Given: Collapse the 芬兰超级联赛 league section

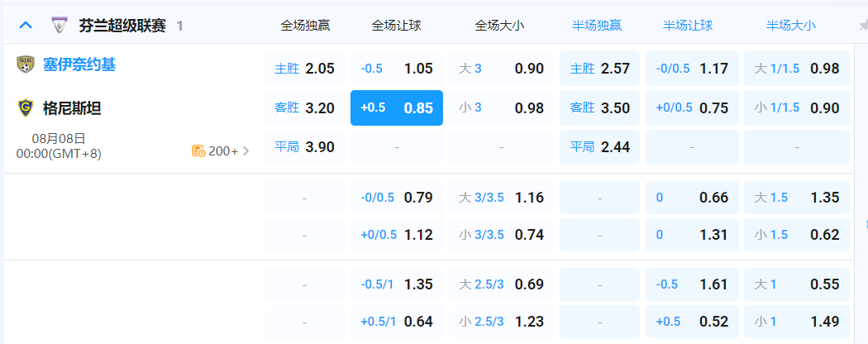Looking at the screenshot, I should (x=26, y=26).
